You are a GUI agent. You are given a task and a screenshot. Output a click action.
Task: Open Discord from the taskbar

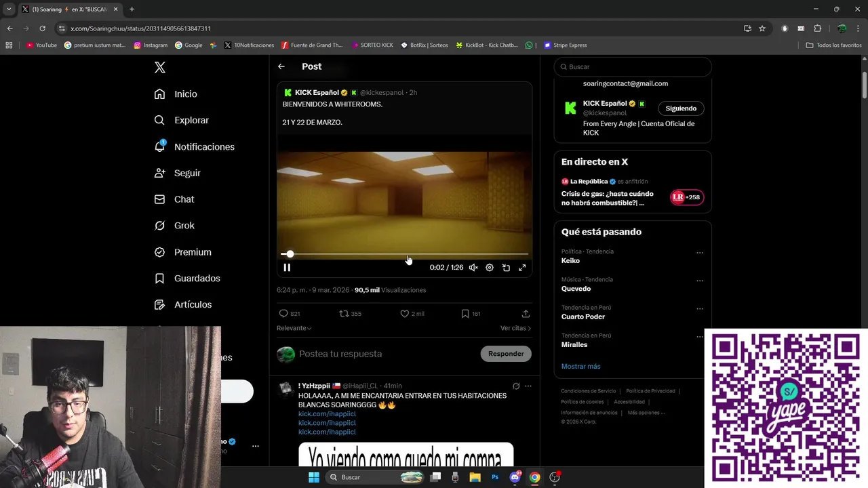pos(515,477)
